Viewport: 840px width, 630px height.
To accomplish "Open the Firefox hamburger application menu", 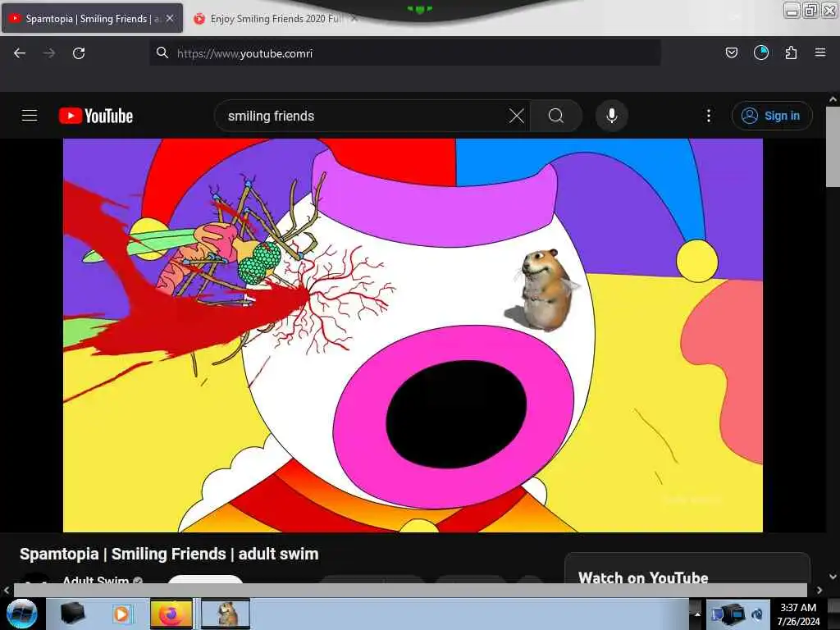I will click(x=820, y=52).
